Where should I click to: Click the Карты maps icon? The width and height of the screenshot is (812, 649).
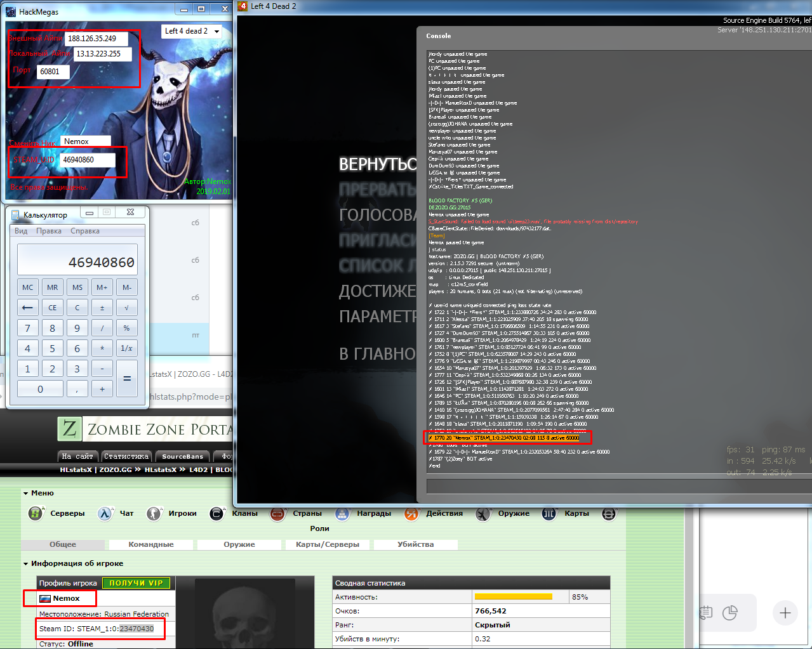[x=549, y=513]
